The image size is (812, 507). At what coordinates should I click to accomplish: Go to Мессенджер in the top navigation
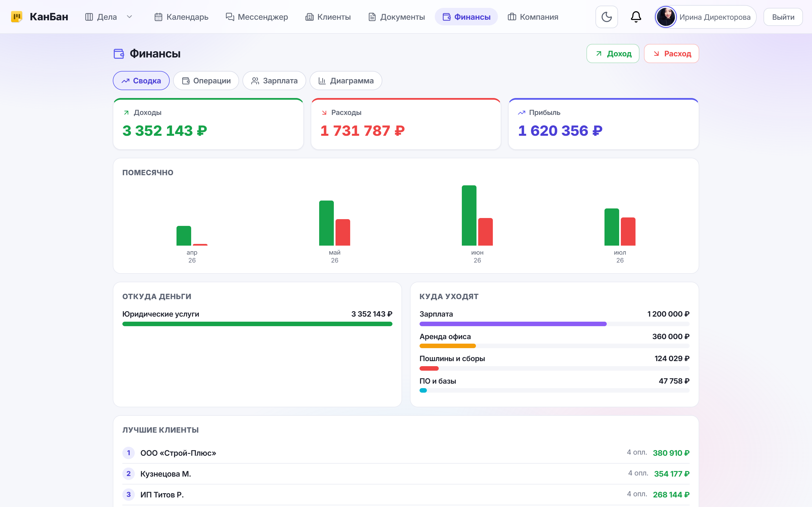[257, 17]
